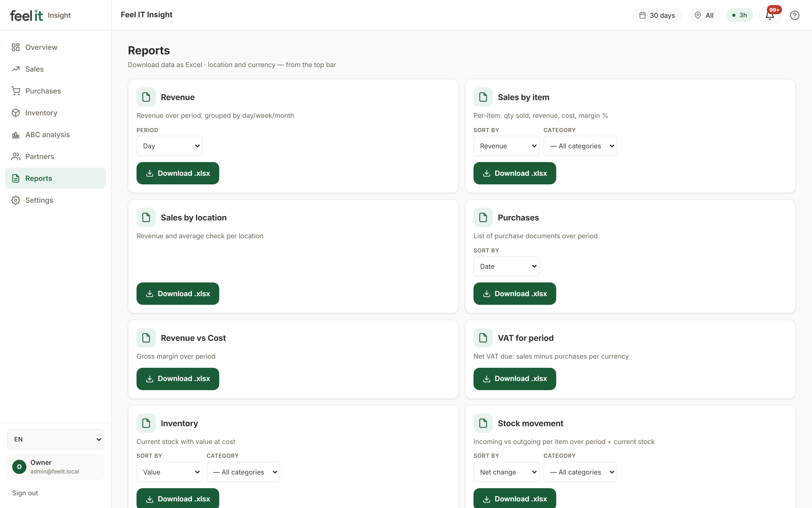Click the Overview grid icon in sidebar
Viewport: 812px width, 508px height.
pyautogui.click(x=16, y=47)
